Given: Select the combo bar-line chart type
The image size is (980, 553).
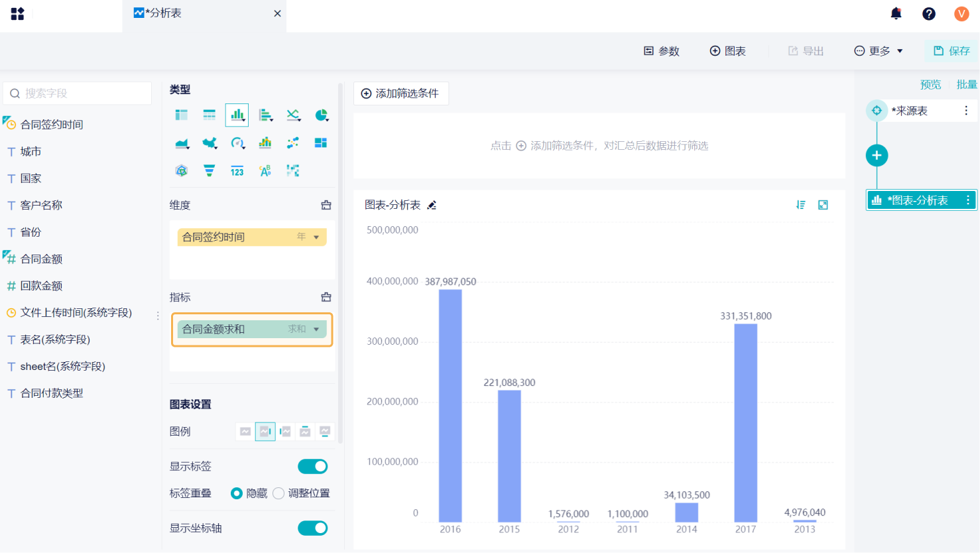Looking at the screenshot, I should tap(265, 143).
